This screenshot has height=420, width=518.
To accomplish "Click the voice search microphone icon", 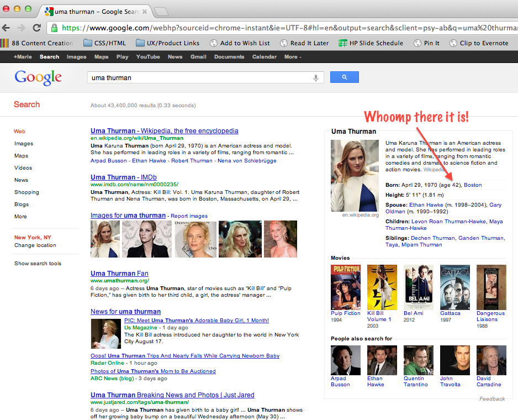I will pos(316,78).
